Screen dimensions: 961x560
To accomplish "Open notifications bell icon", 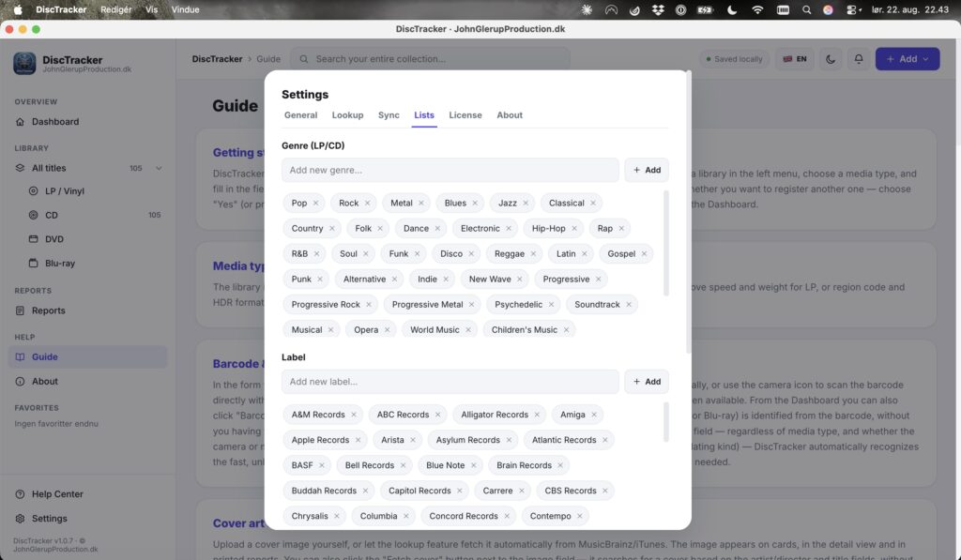I will 859,59.
